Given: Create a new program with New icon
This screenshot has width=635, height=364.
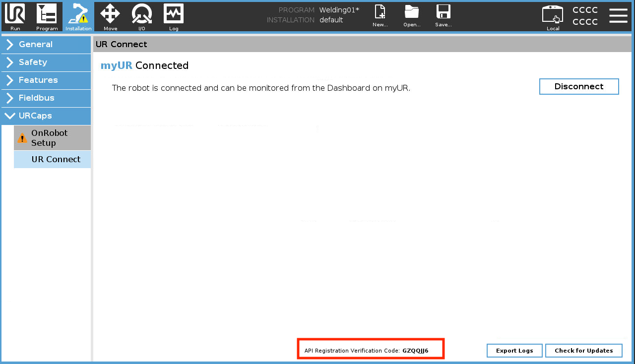Looking at the screenshot, I should point(380,16).
